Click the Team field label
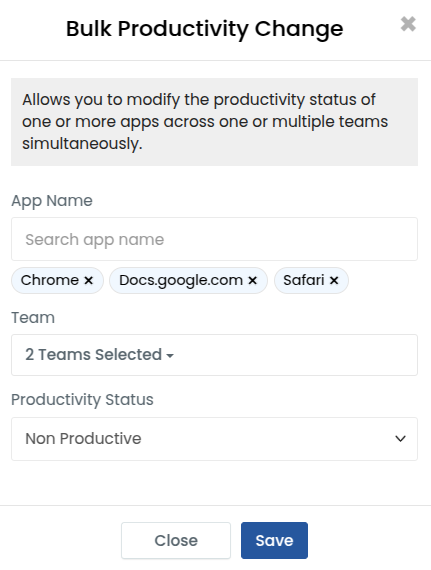 (x=33, y=318)
